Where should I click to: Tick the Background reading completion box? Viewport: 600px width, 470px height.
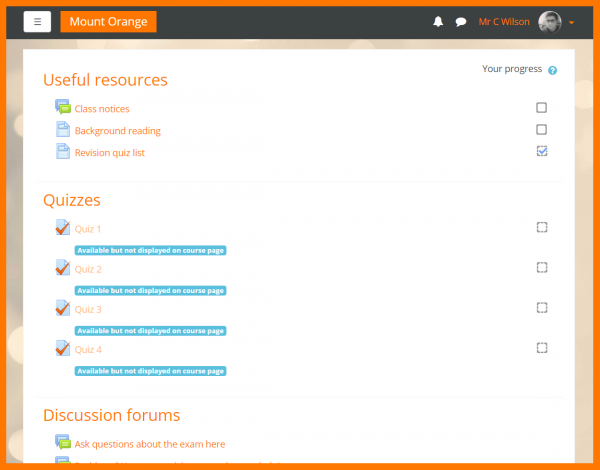pyautogui.click(x=542, y=130)
